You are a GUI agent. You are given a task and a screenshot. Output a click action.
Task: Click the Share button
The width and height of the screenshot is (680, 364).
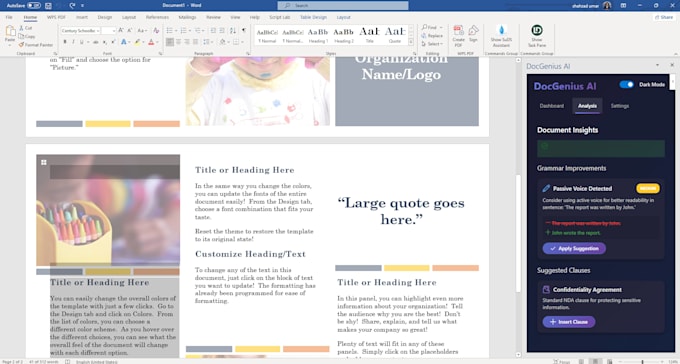(664, 17)
